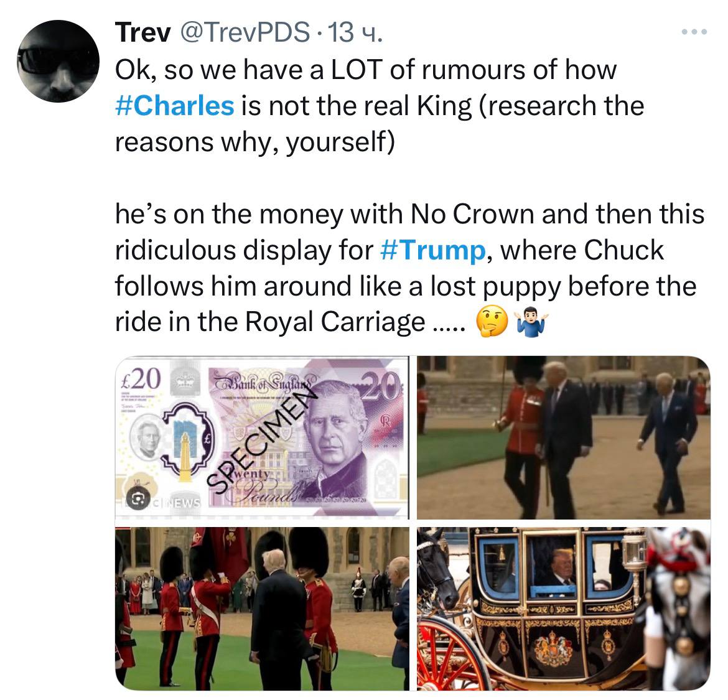View the photo of men walking past guard
Image resolution: width=728 pixels, height=700 pixels.
[x=564, y=437]
